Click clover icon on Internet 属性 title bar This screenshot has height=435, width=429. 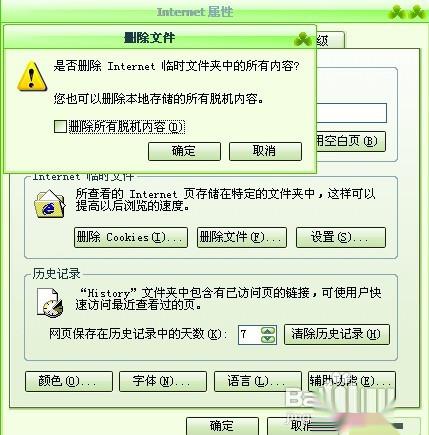406,12
